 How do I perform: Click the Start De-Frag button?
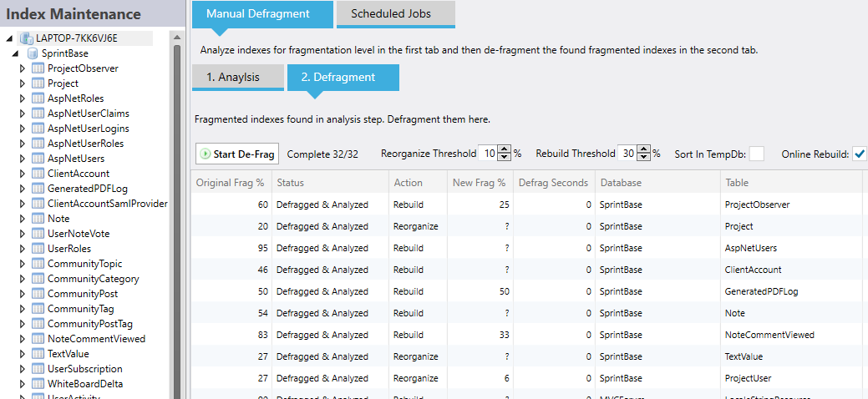tap(237, 154)
